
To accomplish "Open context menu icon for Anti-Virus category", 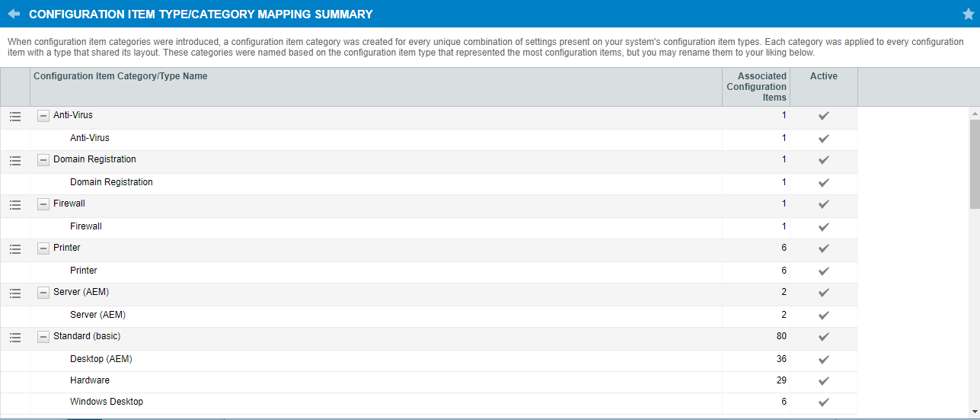I will tap(15, 117).
